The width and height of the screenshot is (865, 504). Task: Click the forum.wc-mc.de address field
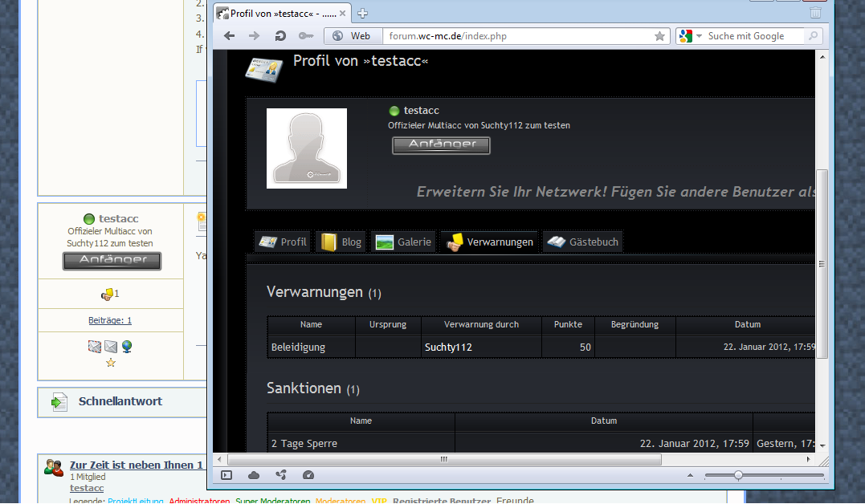click(514, 36)
